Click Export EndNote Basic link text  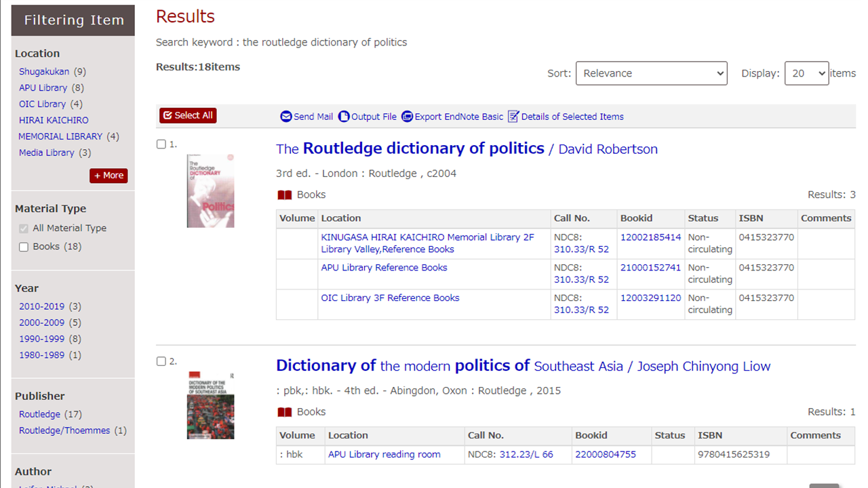pos(459,117)
